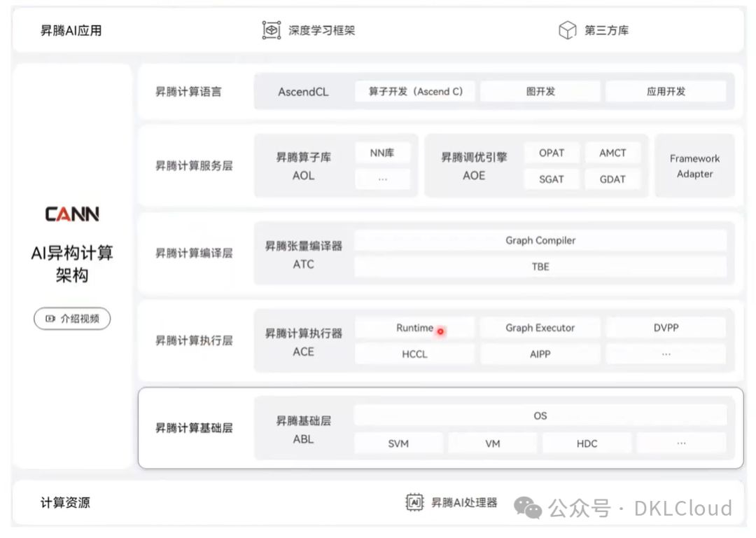Screen dimensions: 756x538
Task: Click the ellipsis box next to HDC
Action: 681,443
